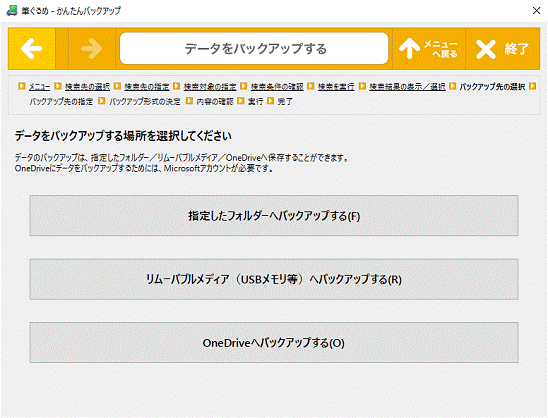This screenshot has height=418, width=548.
Task: Jump to 検索を実行 breadcrumb step
Action: click(336, 86)
